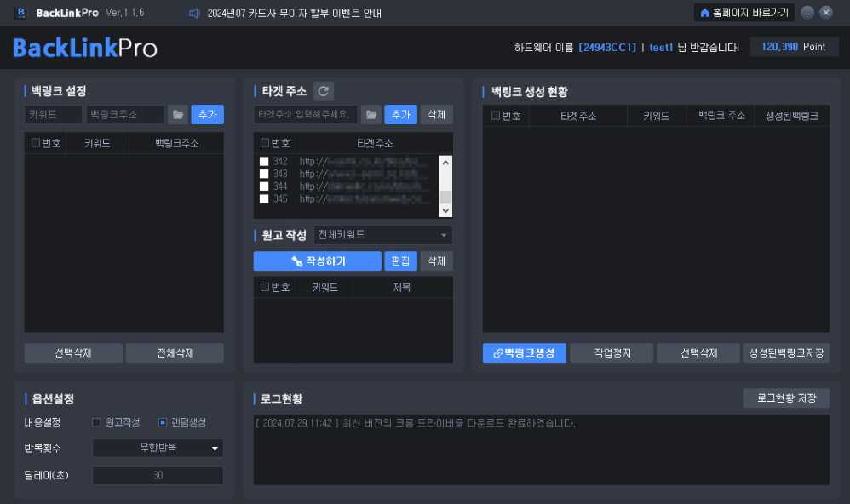This screenshot has width=850, height=504.
Task: Click down arrow of target list scrollbar
Action: point(445,210)
